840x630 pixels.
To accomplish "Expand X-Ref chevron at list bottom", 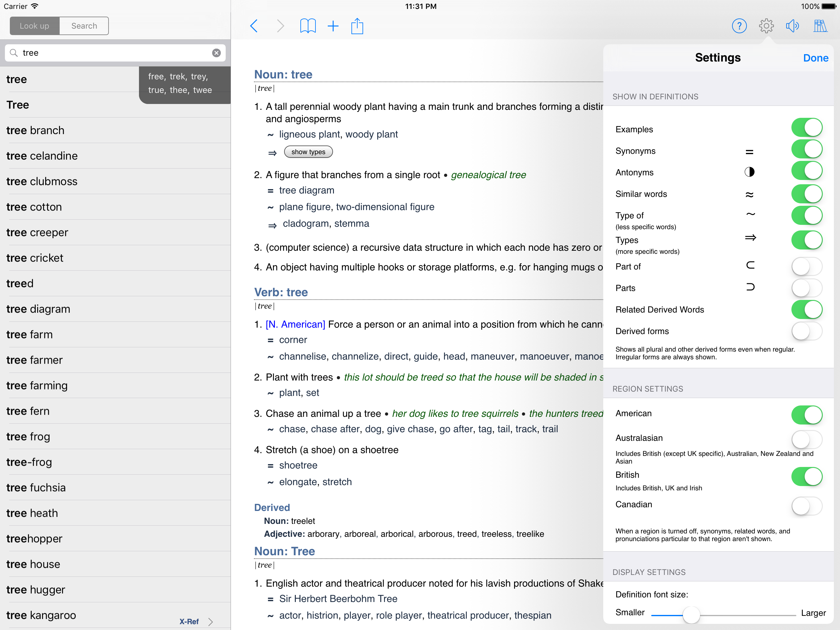I will pos(211,622).
